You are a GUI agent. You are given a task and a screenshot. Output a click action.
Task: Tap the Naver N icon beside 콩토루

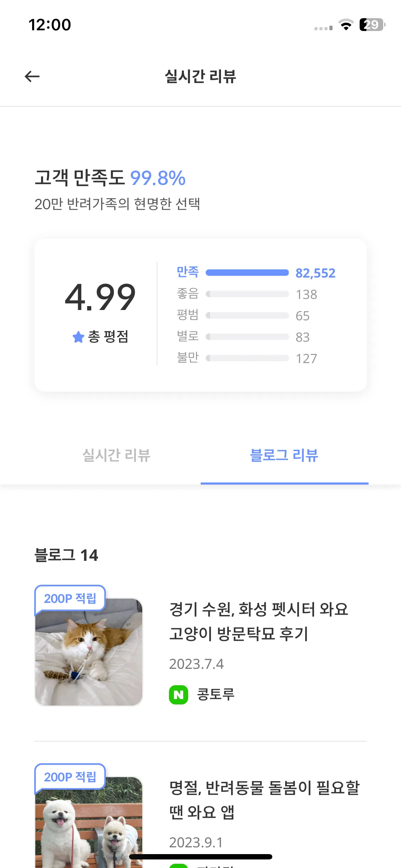(x=178, y=694)
